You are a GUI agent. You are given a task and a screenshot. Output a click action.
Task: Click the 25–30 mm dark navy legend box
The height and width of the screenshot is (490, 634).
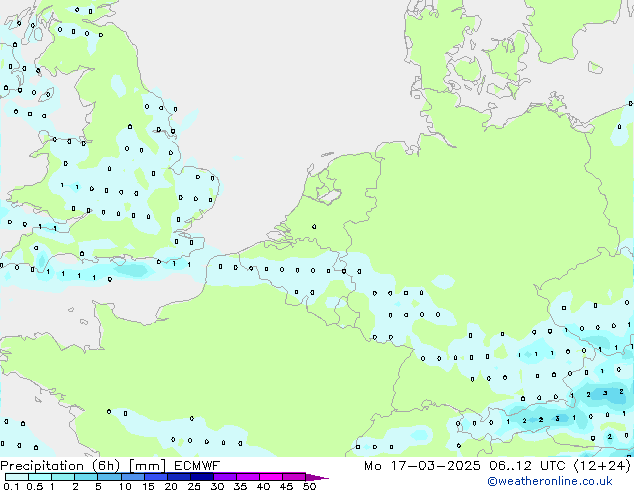[x=201, y=477]
